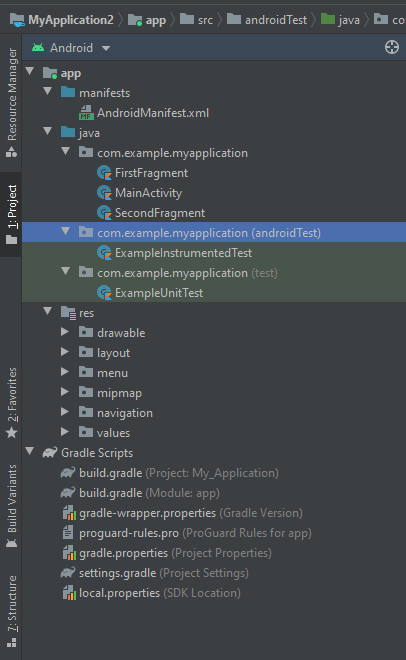Select ExampleInstrumentedTest in the tree
Screen dimensions: 406x660
(x=183, y=253)
